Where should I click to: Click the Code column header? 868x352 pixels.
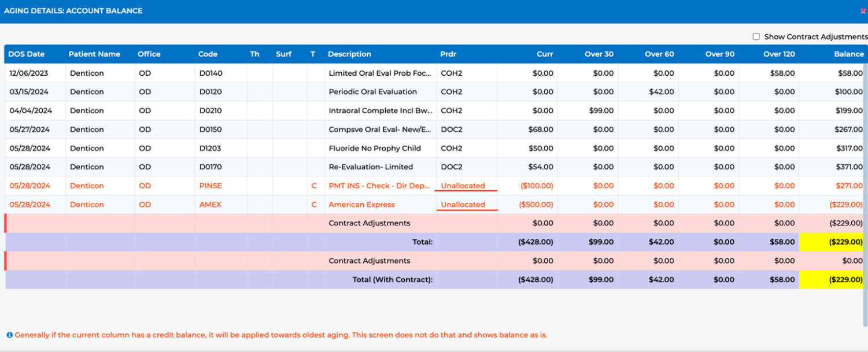pyautogui.click(x=208, y=54)
